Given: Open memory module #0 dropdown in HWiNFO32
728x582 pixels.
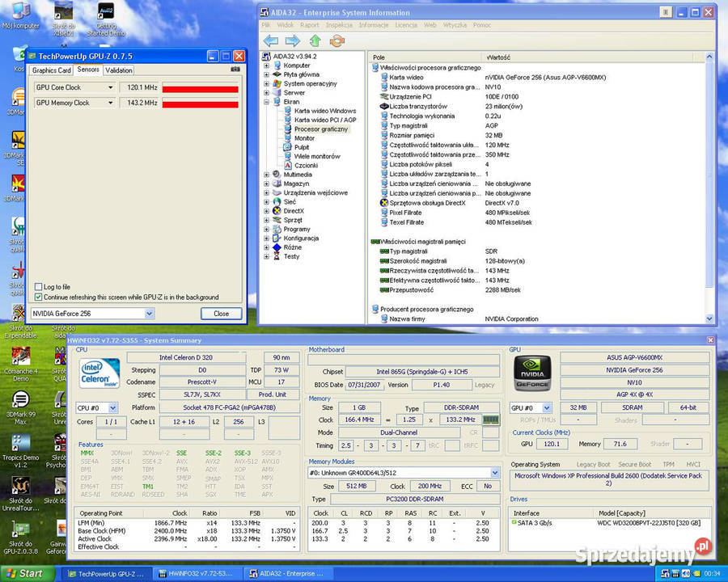Looking at the screenshot, I should click(495, 472).
